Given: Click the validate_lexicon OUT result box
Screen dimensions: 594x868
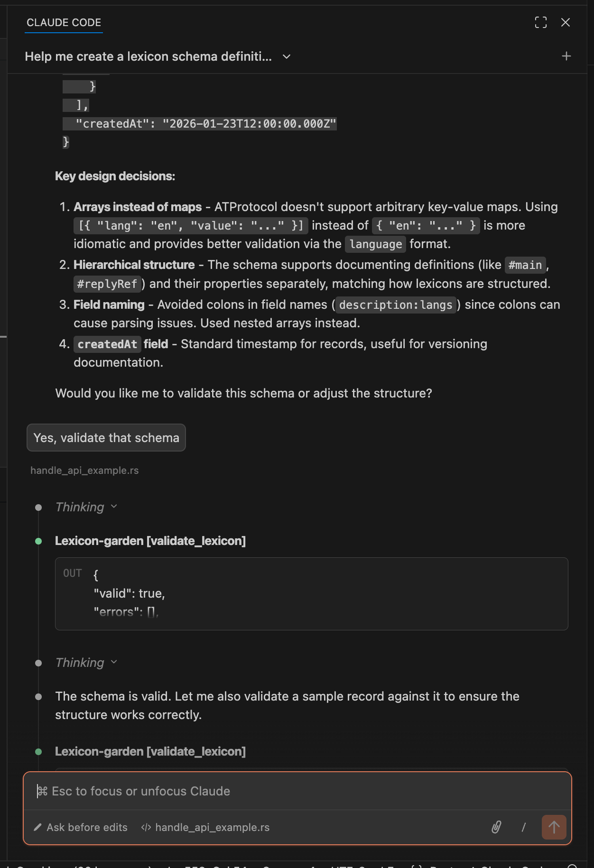Looking at the screenshot, I should coord(311,593).
